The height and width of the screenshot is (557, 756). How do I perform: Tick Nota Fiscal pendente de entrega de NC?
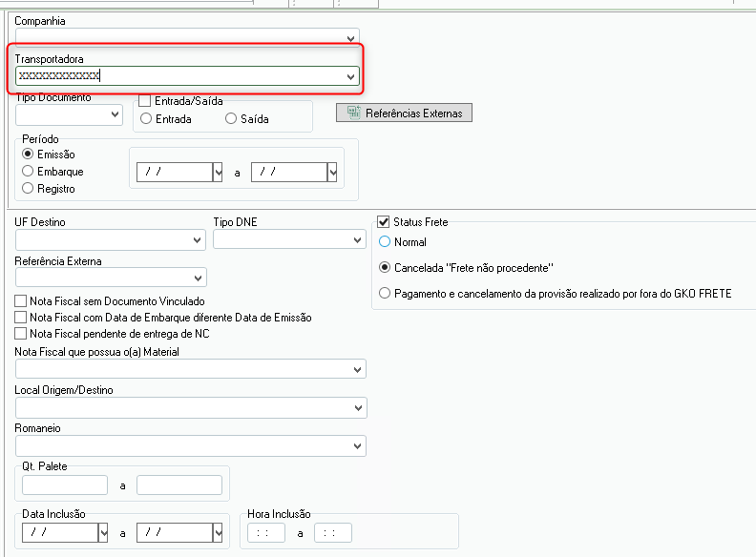pyautogui.click(x=21, y=334)
